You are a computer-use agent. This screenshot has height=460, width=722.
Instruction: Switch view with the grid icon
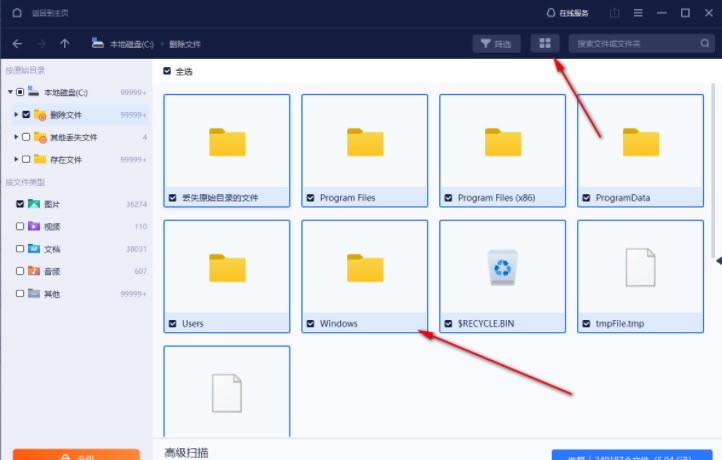click(545, 43)
